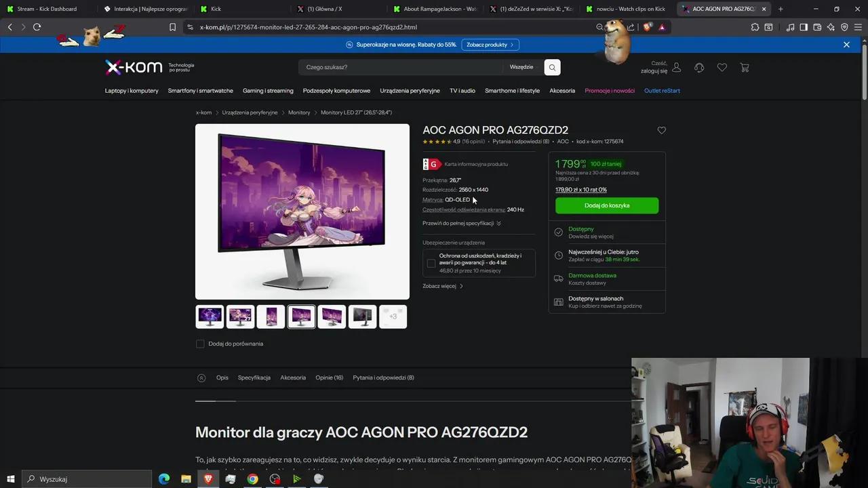Open Google Chrome from taskbar
This screenshot has height=488, width=868.
pyautogui.click(x=252, y=479)
